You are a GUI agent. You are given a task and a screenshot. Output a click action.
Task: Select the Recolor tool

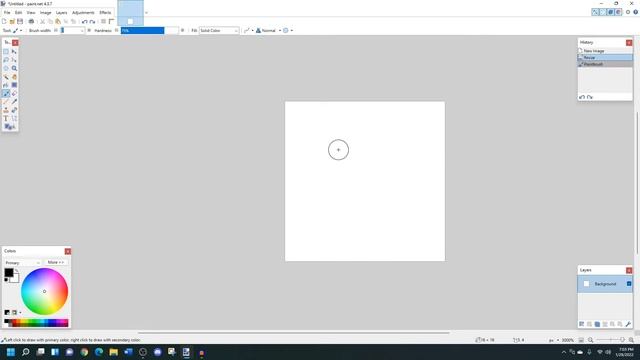pos(14,110)
